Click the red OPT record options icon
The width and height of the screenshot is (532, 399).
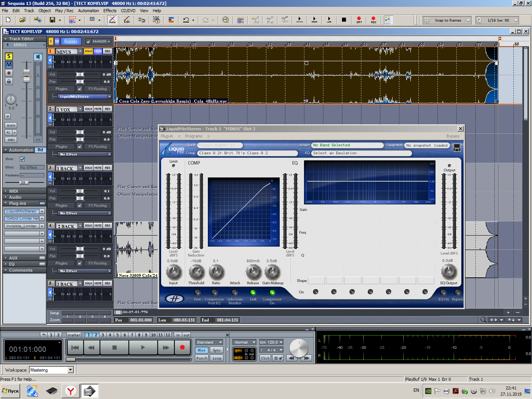coord(359,20)
